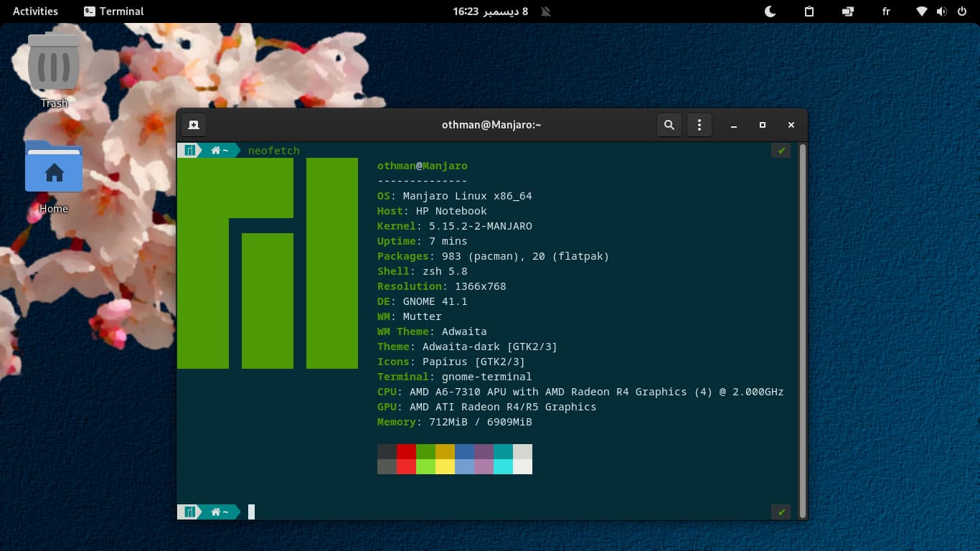Screen dimensions: 980x551
Task: Open the Activities overview
Action: (35, 11)
